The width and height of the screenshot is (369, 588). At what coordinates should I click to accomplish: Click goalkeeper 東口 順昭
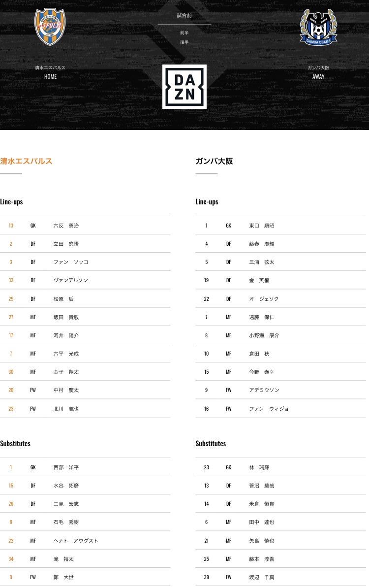[x=261, y=226]
